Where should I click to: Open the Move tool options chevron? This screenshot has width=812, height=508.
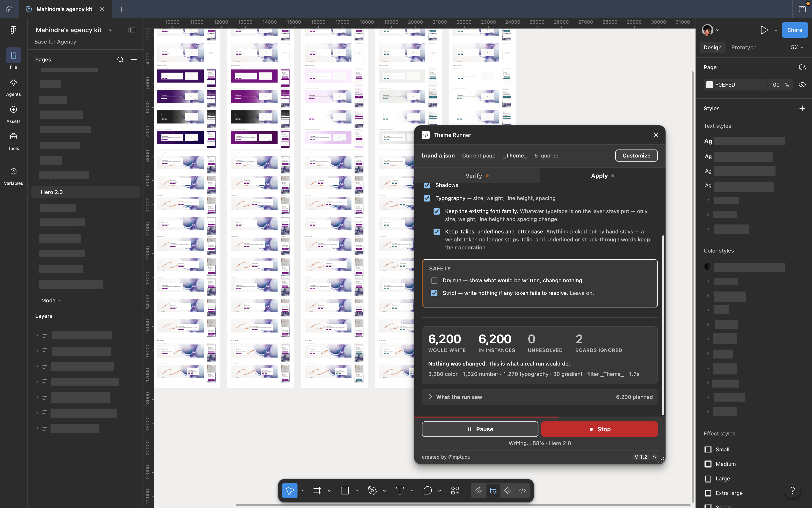point(302,491)
